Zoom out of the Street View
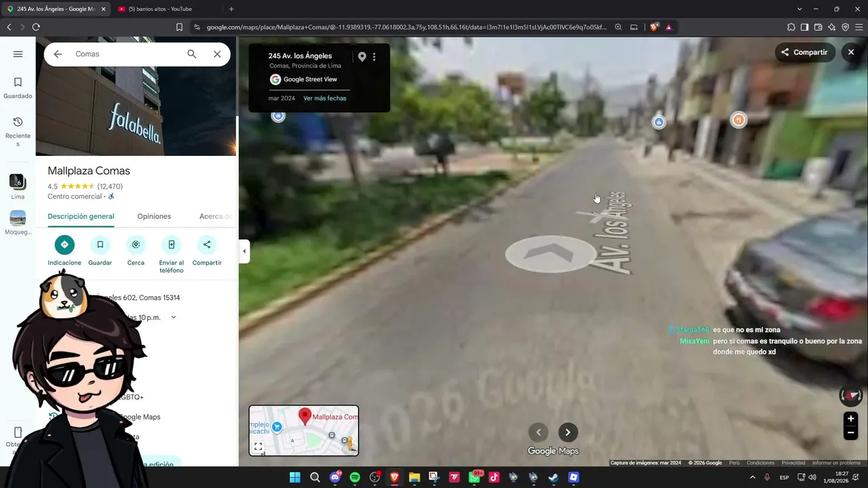868x488 pixels. [850, 433]
